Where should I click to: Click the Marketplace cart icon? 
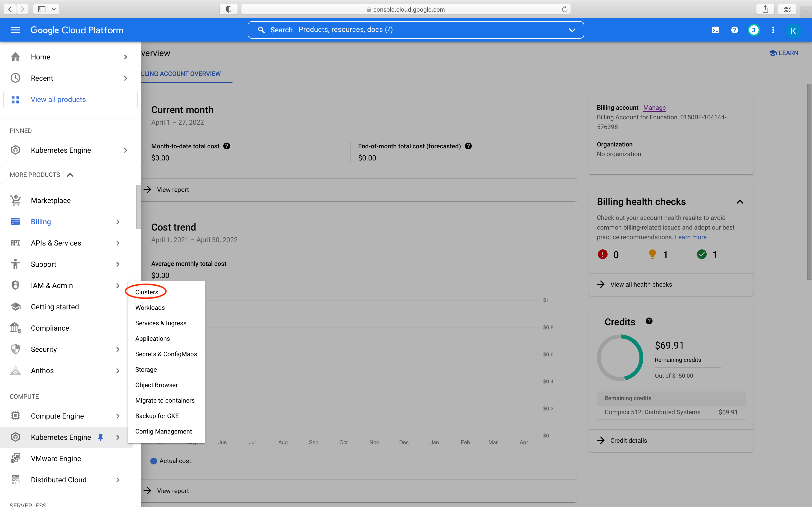[x=15, y=200]
